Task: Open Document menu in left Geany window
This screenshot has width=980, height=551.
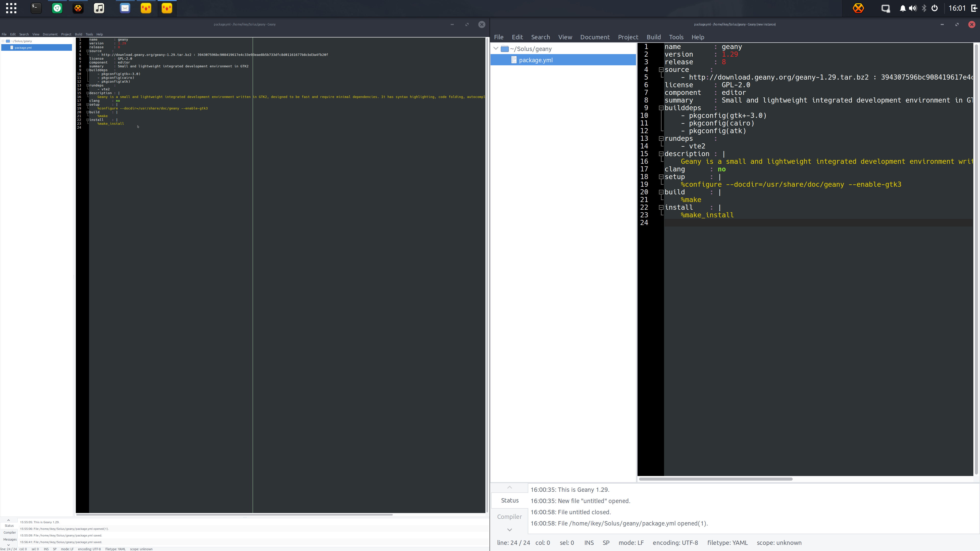Action: click(x=50, y=34)
